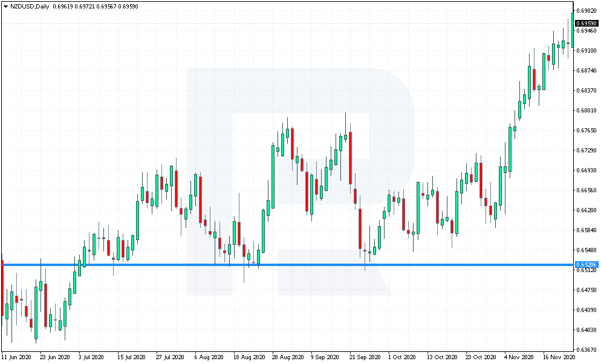Click the 0.65840 price axis label
The height and width of the screenshot is (364, 601).
point(587,230)
